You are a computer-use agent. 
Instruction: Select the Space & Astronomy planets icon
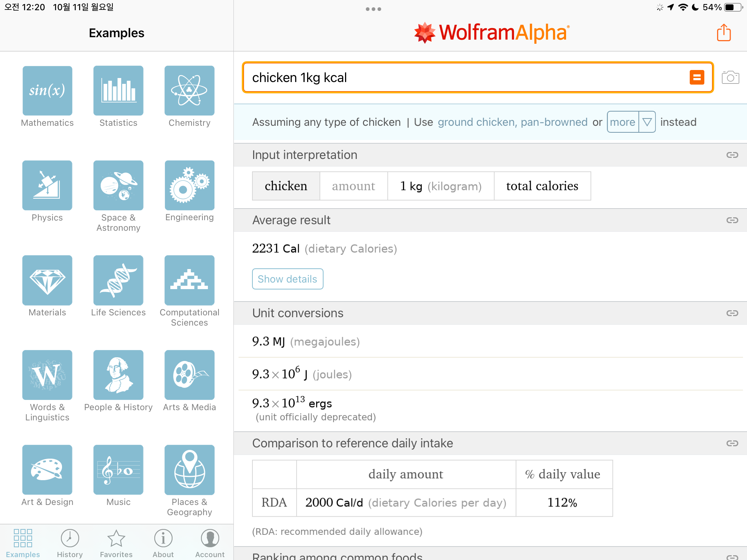[118, 185]
